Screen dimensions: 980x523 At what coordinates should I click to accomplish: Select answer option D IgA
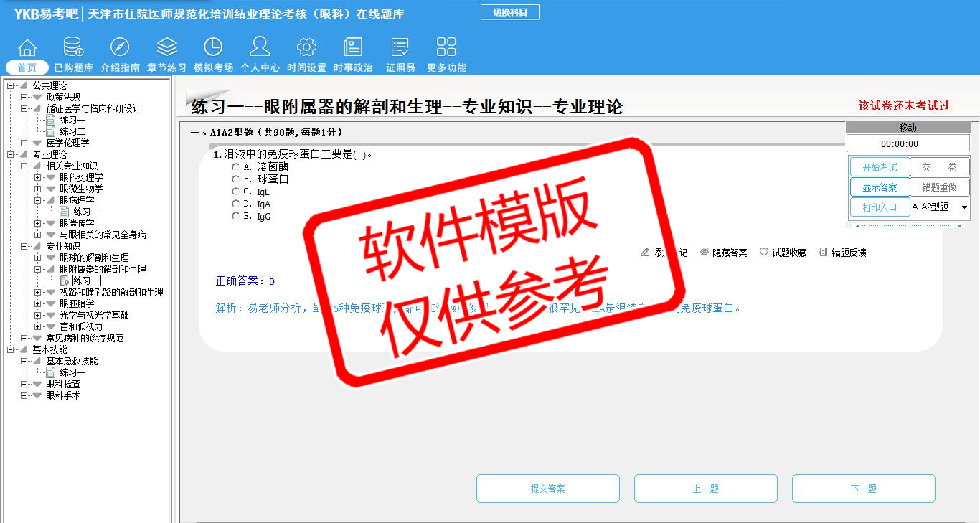click(236, 204)
